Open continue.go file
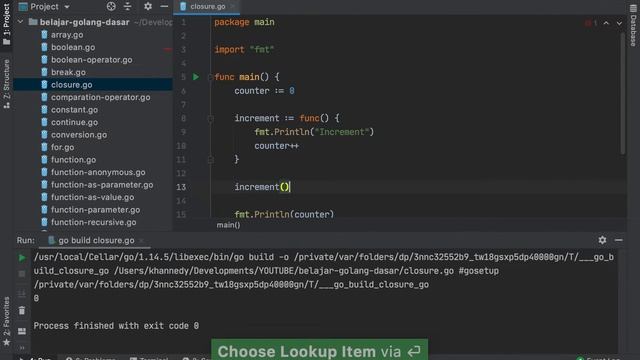640x360 pixels. pyautogui.click(x=74, y=122)
